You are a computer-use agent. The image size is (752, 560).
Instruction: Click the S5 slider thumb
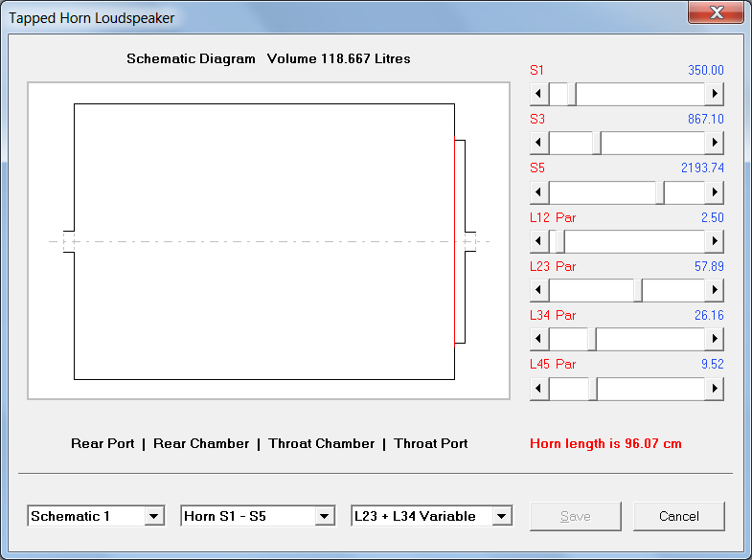[660, 191]
